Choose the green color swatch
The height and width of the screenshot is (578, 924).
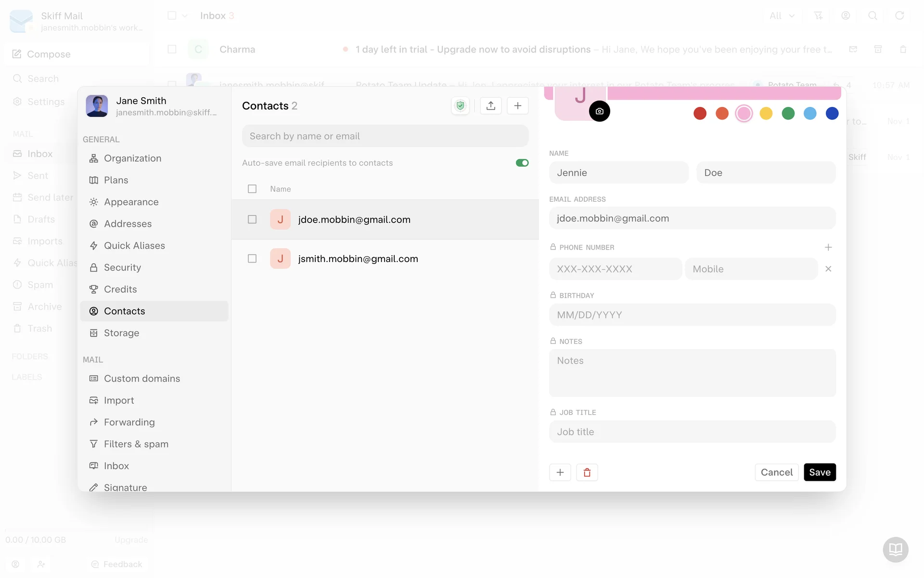click(788, 114)
